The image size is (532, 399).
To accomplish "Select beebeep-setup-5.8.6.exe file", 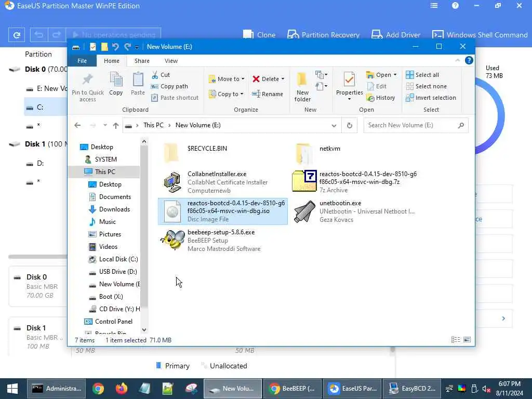I will (x=222, y=241).
